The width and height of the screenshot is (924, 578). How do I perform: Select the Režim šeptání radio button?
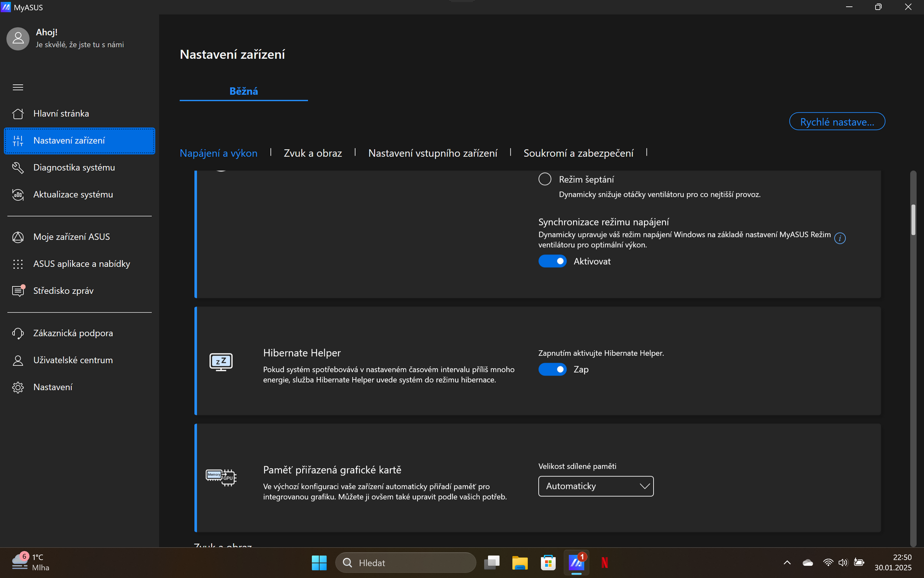[545, 179]
